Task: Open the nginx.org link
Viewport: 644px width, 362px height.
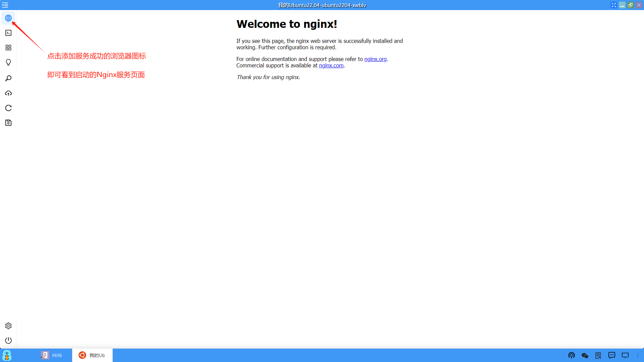Action: coord(375,59)
